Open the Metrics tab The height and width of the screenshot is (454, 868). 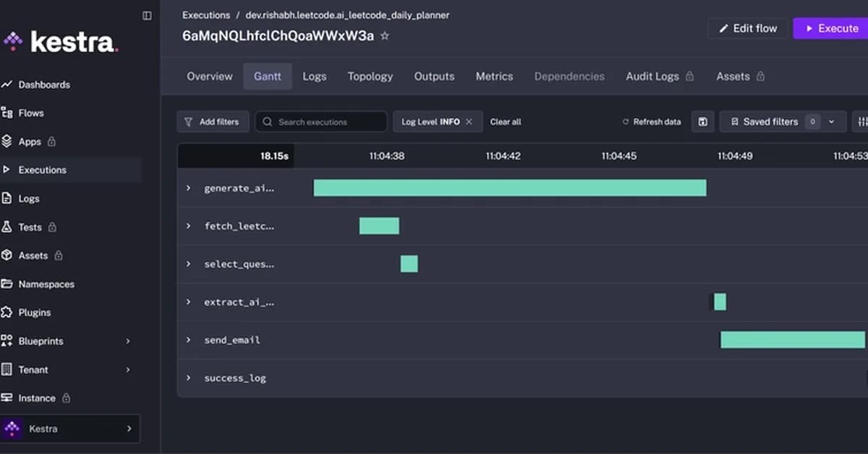(494, 76)
